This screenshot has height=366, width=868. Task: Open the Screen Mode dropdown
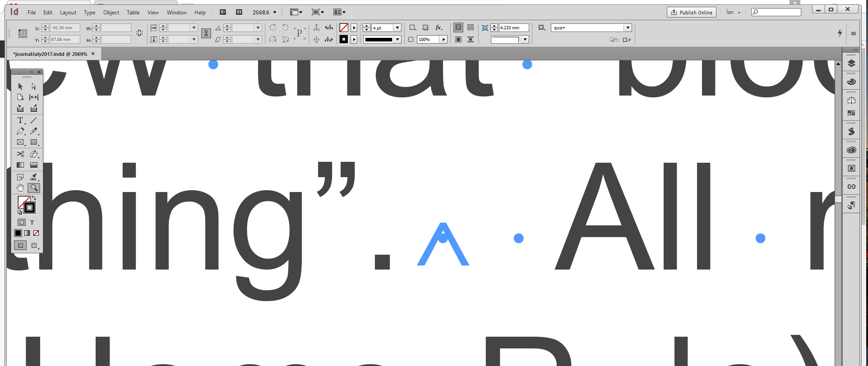318,12
